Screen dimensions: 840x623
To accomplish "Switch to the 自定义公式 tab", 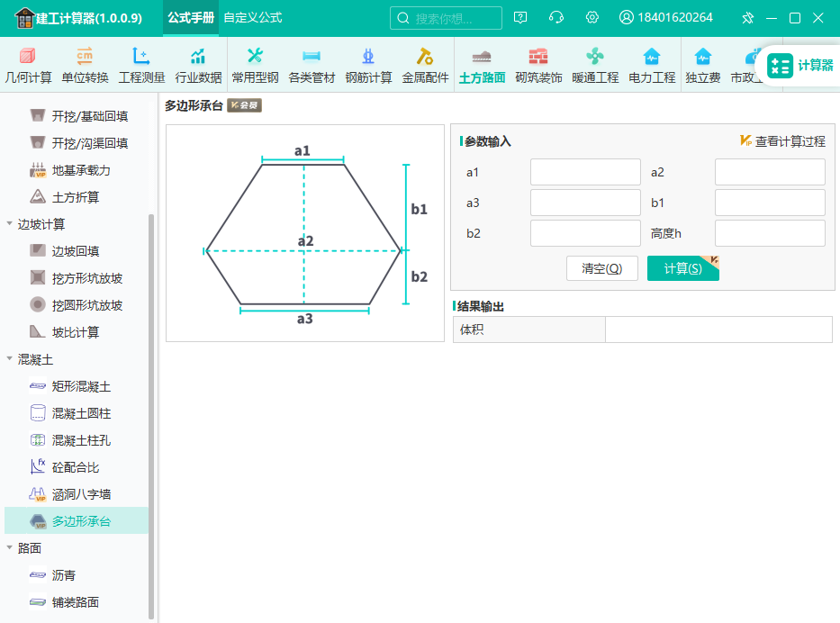I will click(x=252, y=18).
